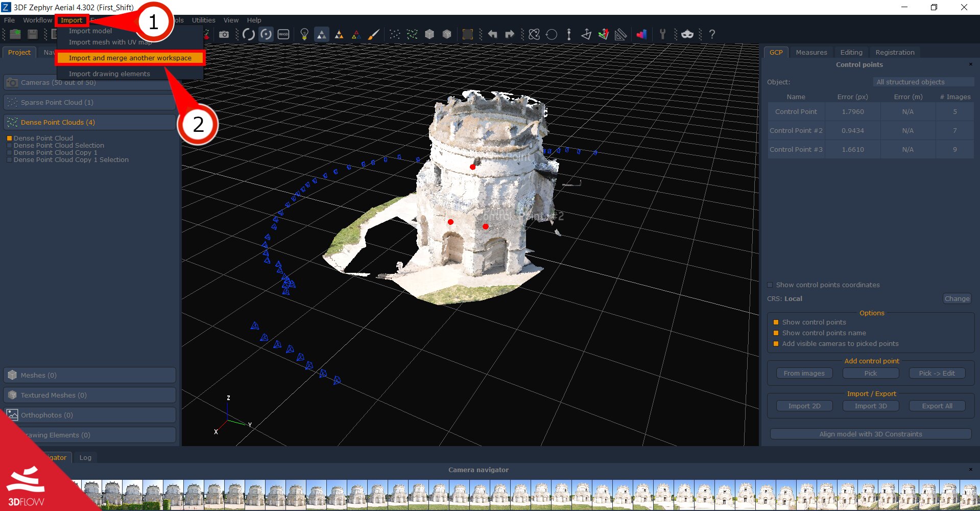The width and height of the screenshot is (980, 511).
Task: Open the wrench options icon
Action: coord(662,34)
